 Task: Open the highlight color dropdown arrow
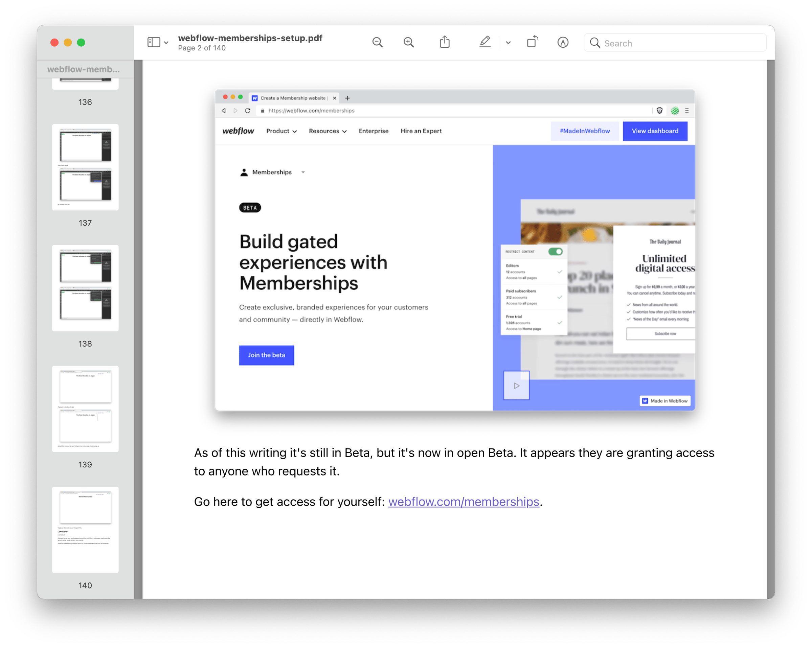tap(508, 43)
